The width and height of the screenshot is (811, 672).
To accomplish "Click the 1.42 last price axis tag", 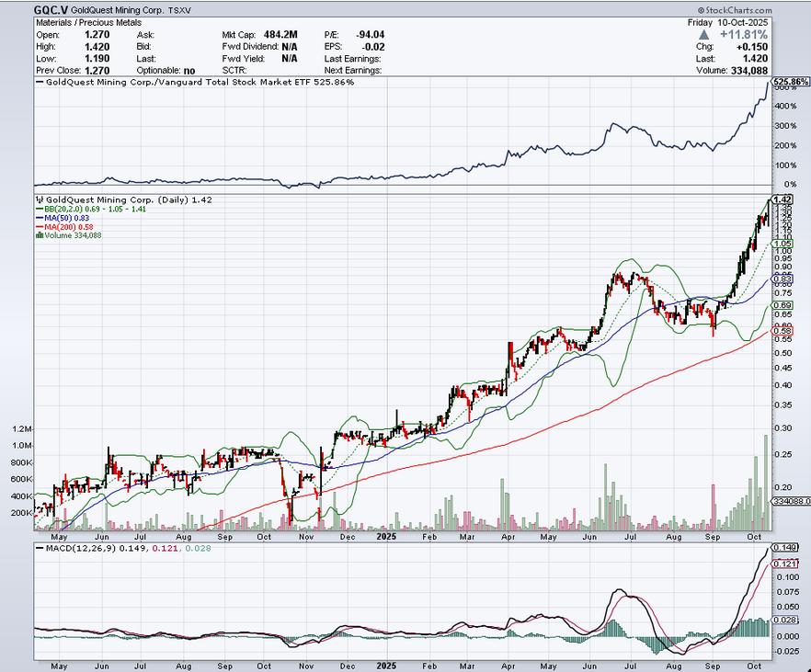I will point(782,199).
